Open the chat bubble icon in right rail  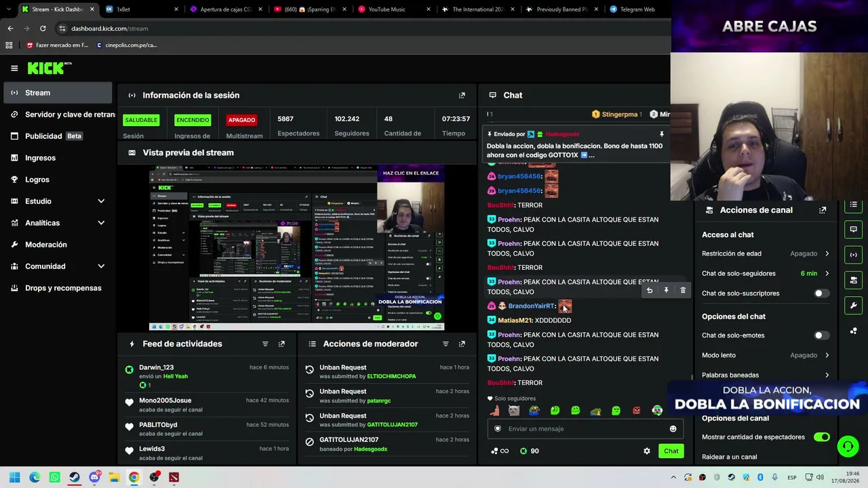click(x=854, y=229)
